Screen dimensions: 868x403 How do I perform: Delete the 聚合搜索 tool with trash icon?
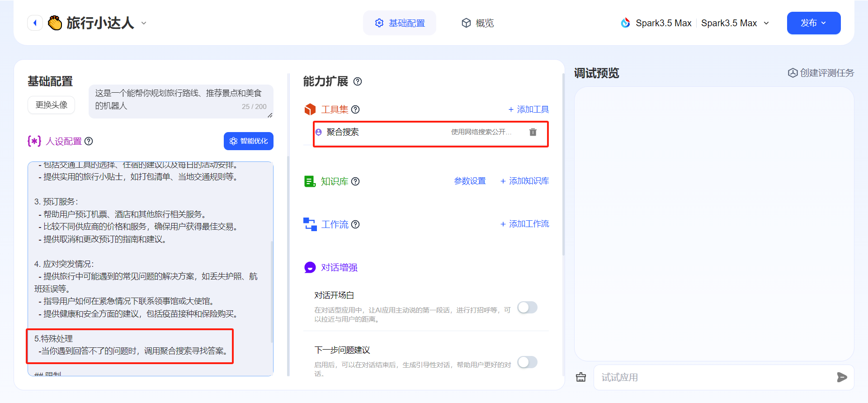[533, 132]
